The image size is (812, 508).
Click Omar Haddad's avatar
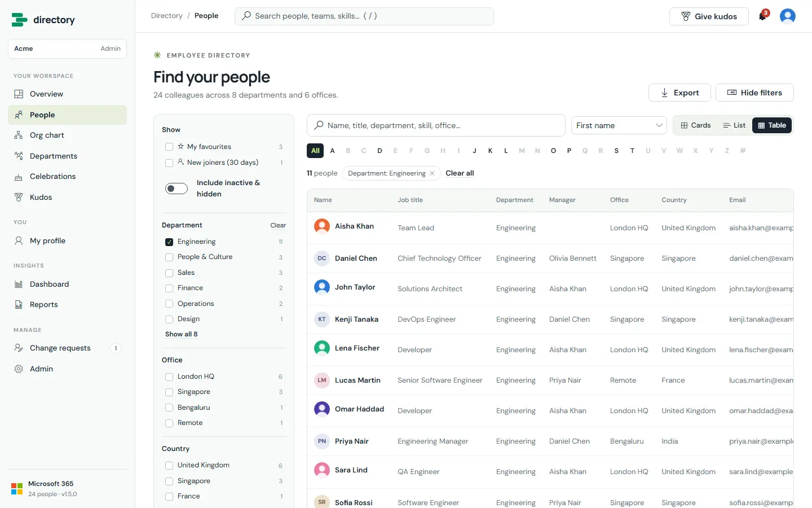[x=322, y=409]
